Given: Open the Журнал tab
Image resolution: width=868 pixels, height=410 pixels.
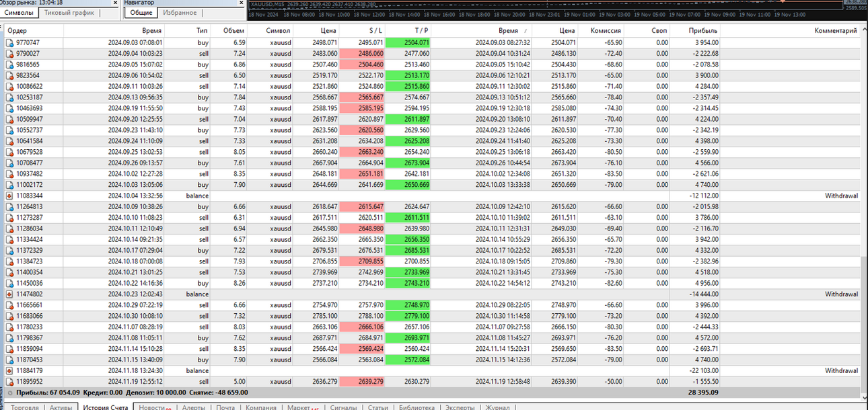Looking at the screenshot, I should pyautogui.click(x=497, y=407).
